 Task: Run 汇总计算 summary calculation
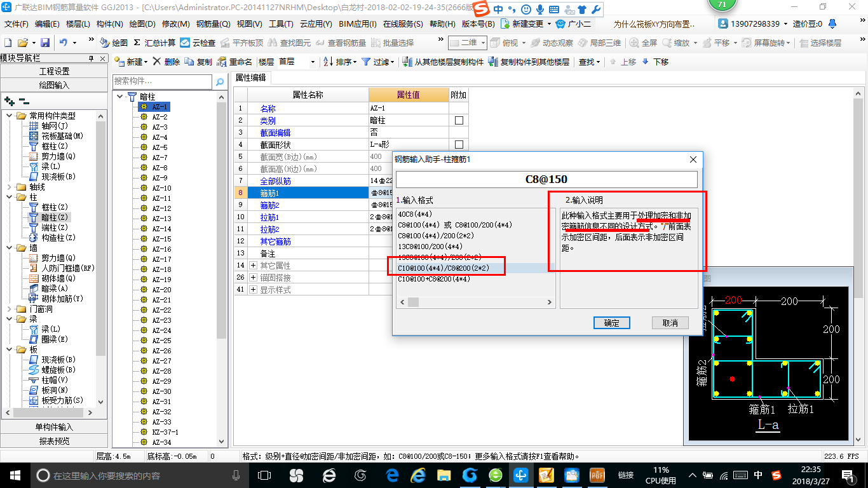(154, 43)
